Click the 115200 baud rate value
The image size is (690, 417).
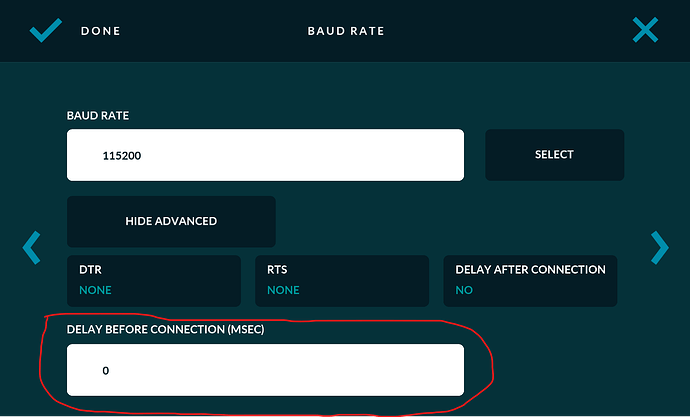coord(119,156)
